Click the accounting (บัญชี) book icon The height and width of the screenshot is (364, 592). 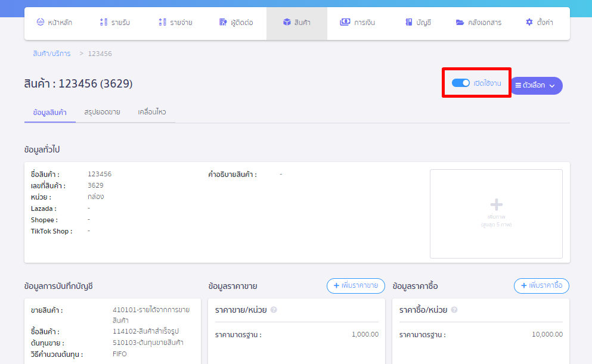point(409,23)
